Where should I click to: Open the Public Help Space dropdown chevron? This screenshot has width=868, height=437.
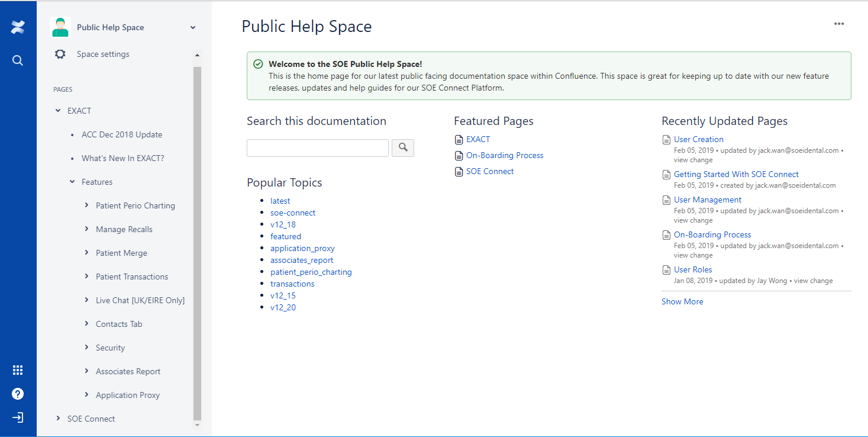(193, 27)
